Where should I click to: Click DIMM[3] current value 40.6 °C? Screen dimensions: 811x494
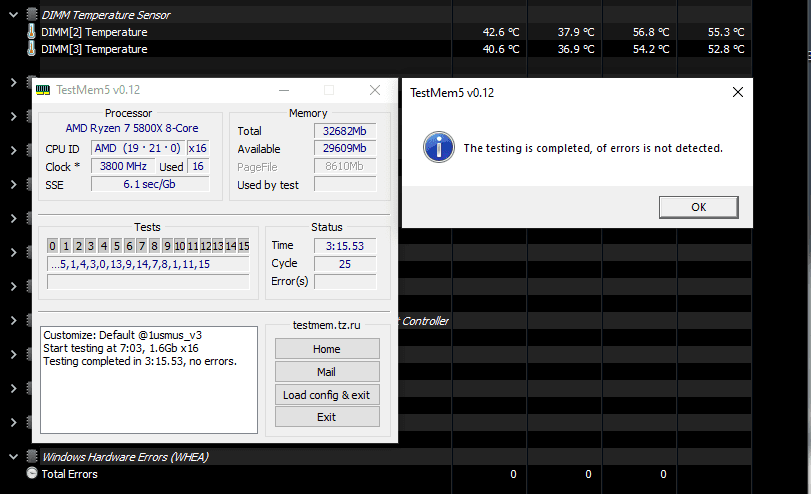tap(501, 49)
